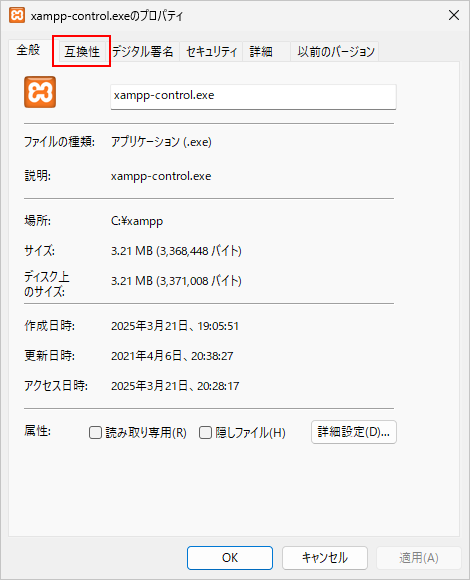Click the xampp-control.exeのプロパティ window title

107,16
